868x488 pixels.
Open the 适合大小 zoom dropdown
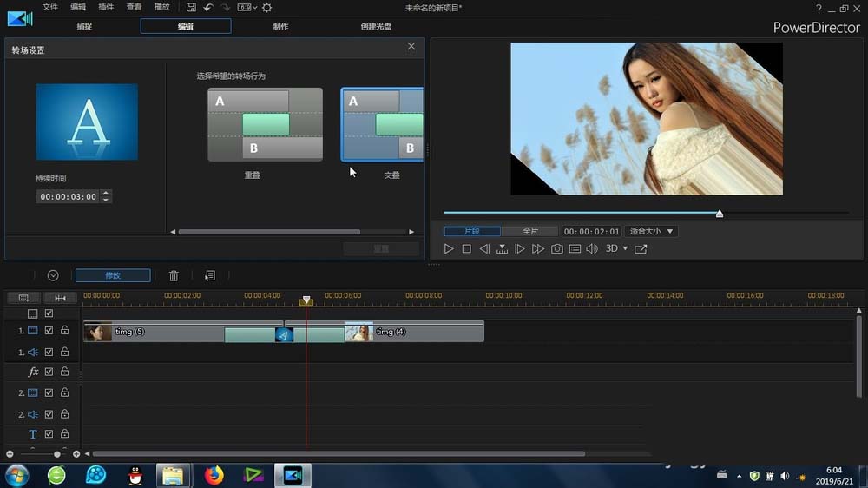[652, 231]
